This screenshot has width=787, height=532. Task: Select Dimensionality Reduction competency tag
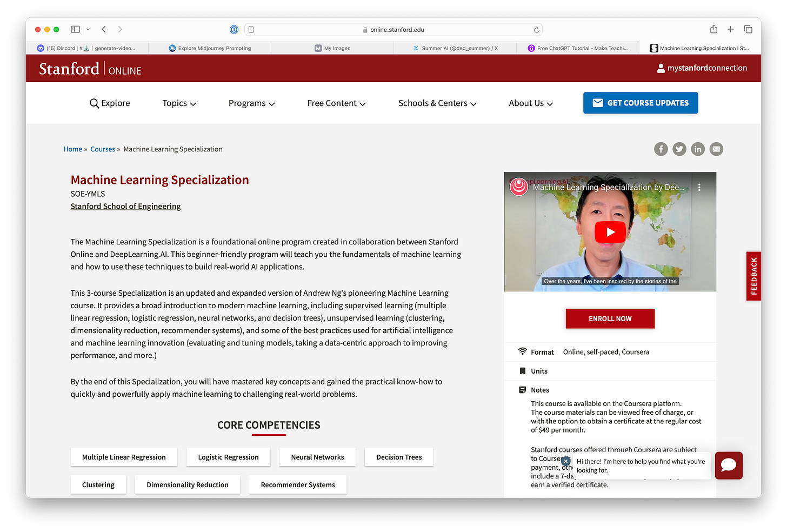188,484
